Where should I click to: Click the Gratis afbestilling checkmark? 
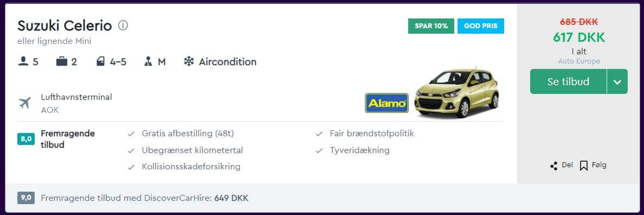[x=131, y=134]
